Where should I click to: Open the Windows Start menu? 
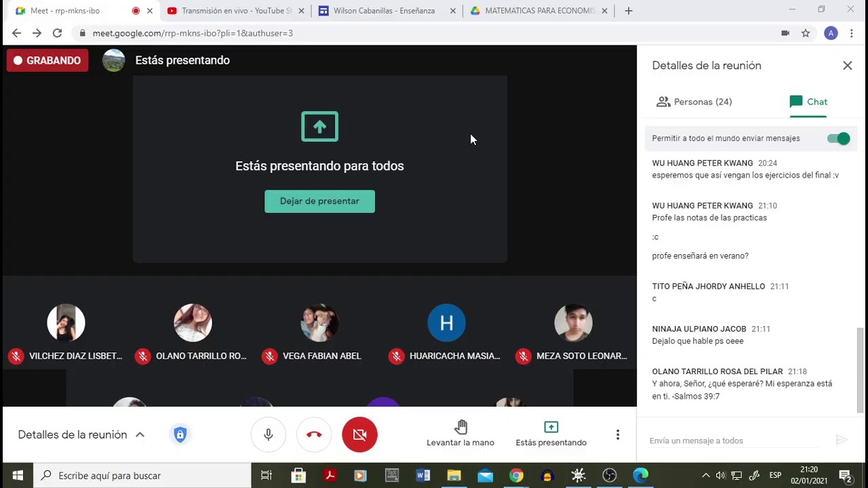[18, 476]
